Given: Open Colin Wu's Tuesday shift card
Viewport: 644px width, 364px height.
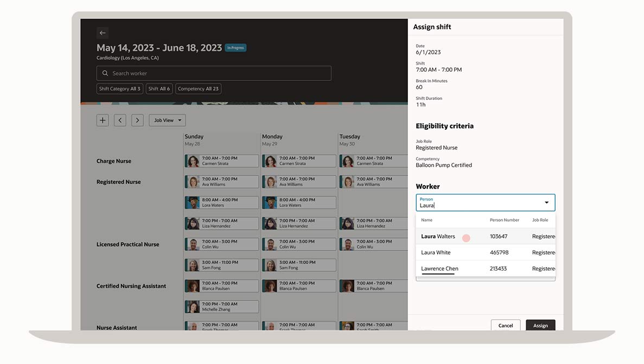Looking at the screenshot, I should click(x=372, y=244).
